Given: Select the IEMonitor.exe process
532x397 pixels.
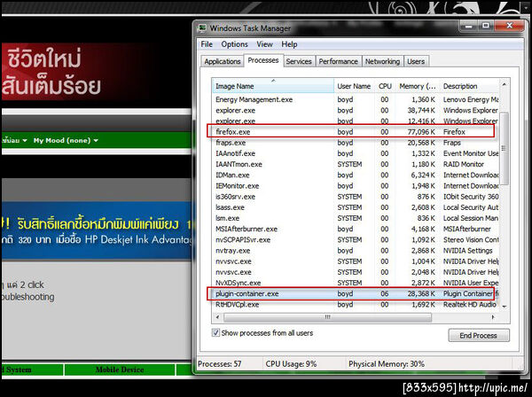Looking at the screenshot, I should tap(356, 186).
